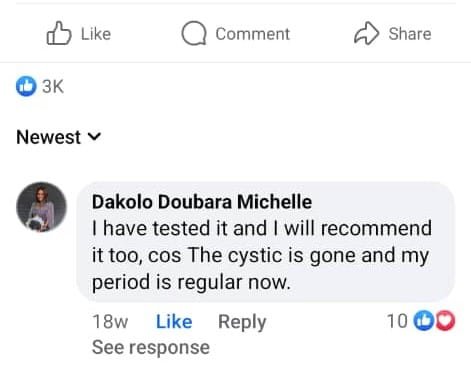Viewport: 471px width, 372px height.
Task: Click the red heart reaction on the comment
Action: click(446, 321)
